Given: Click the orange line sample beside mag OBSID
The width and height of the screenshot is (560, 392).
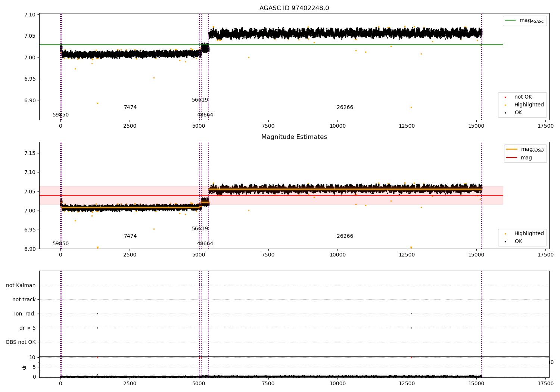Looking at the screenshot, I should point(511,149).
